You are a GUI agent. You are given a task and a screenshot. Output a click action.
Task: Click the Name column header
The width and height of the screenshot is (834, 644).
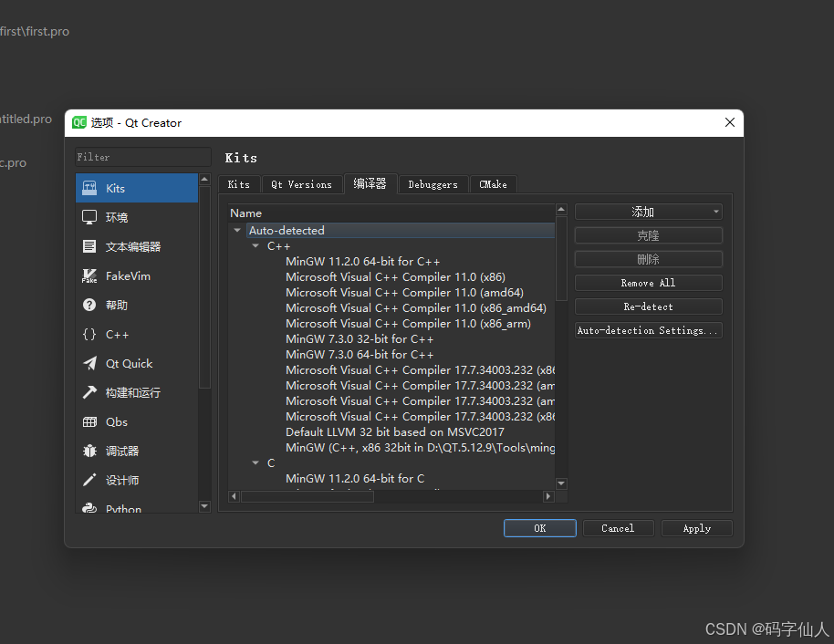(x=391, y=213)
